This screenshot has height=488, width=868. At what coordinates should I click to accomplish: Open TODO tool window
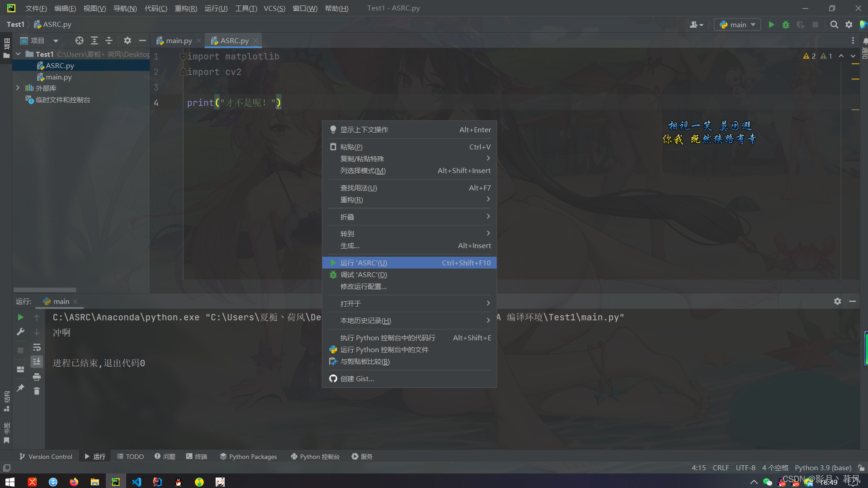[130, 456]
